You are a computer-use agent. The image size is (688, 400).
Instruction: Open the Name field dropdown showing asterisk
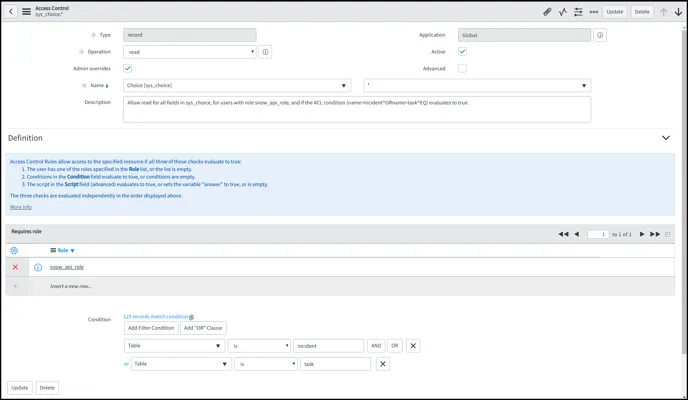(x=477, y=86)
